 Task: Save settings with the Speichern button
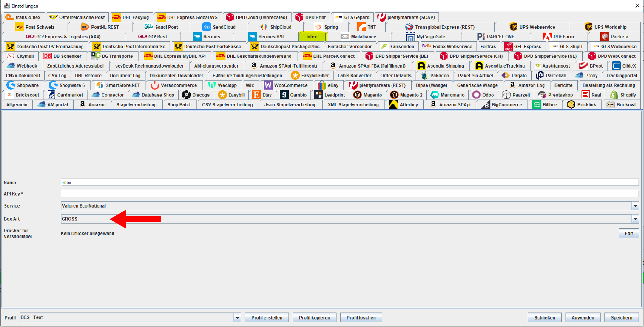[622, 318]
